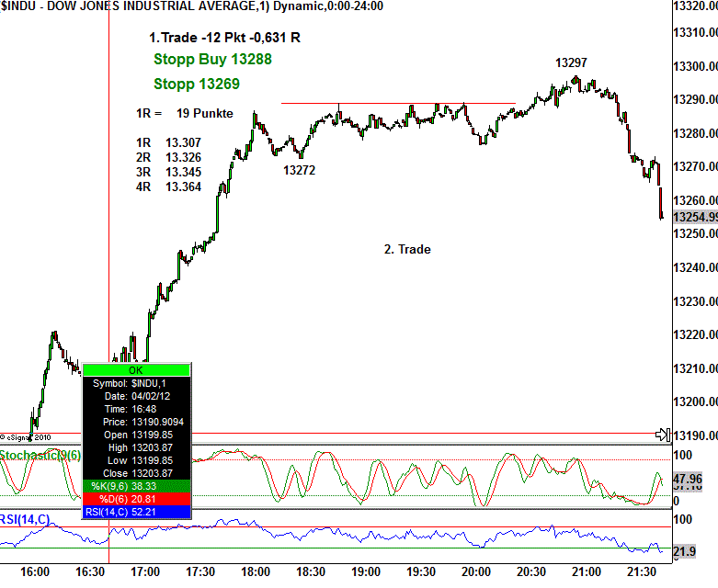Click the '2. Trade' text annotation

click(406, 249)
